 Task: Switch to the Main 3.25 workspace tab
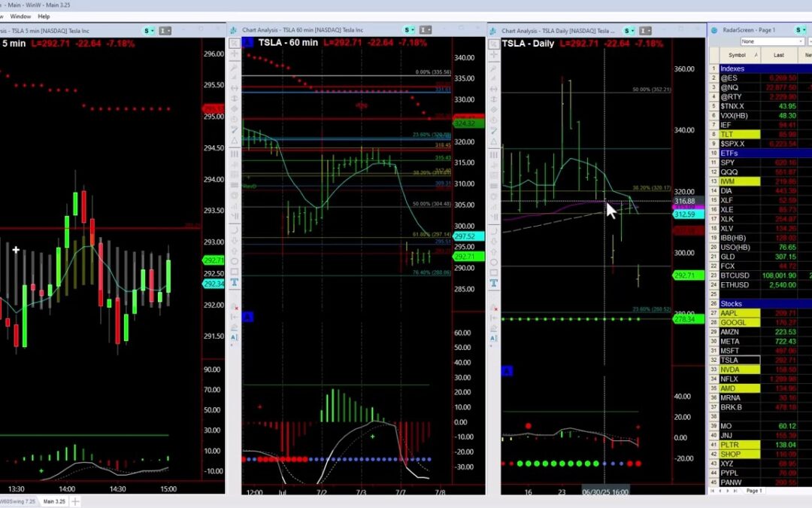[54, 501]
